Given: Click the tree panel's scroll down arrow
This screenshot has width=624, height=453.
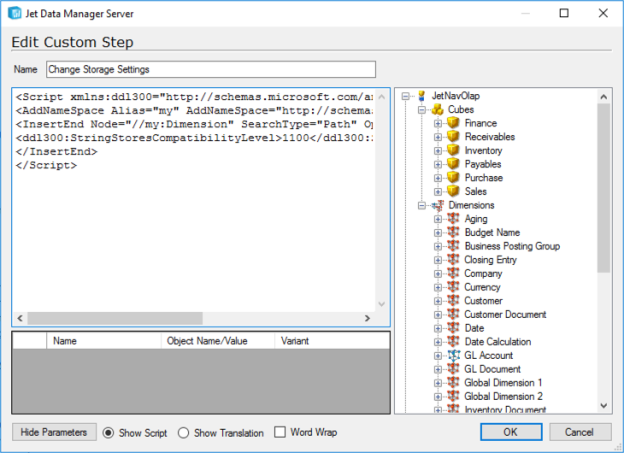Looking at the screenshot, I should click(x=604, y=406).
